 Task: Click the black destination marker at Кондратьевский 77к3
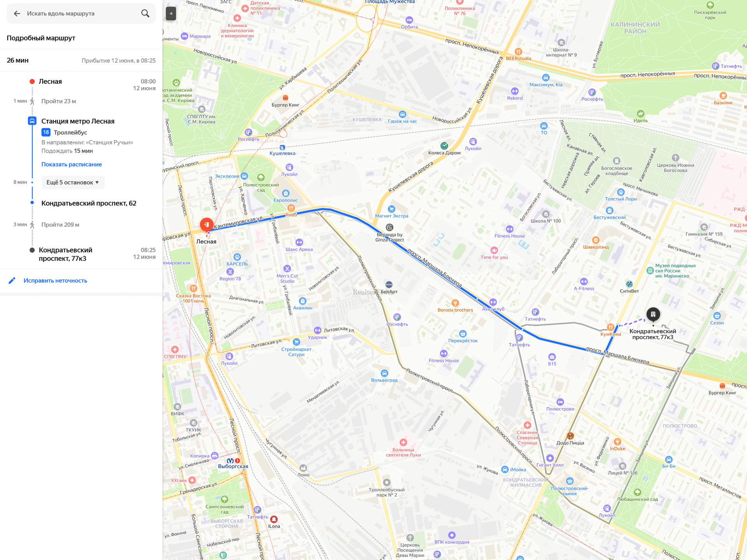pyautogui.click(x=653, y=314)
